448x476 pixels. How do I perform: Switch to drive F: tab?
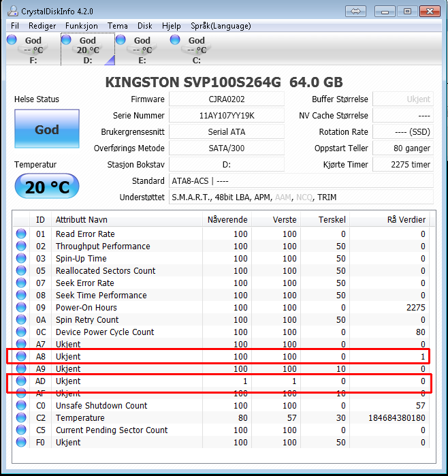(x=33, y=49)
